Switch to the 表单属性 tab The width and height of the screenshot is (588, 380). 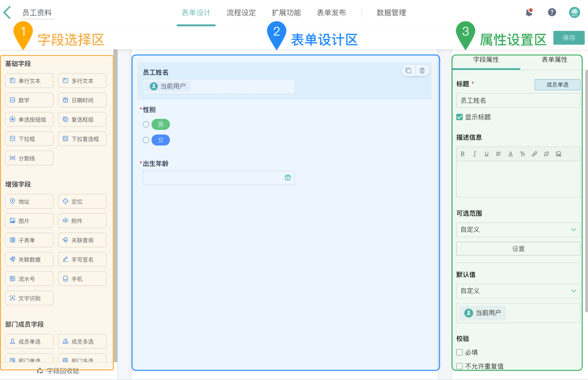(554, 60)
